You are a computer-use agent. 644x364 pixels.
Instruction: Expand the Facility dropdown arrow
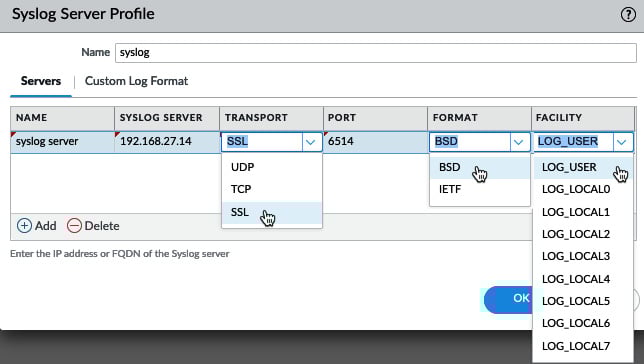tap(622, 142)
